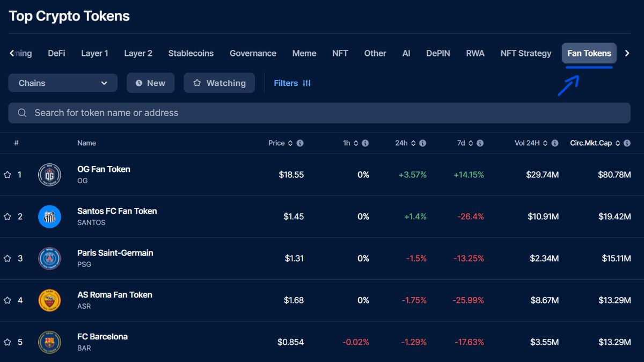
Task: Select the Fan Tokens tab
Action: (x=589, y=53)
